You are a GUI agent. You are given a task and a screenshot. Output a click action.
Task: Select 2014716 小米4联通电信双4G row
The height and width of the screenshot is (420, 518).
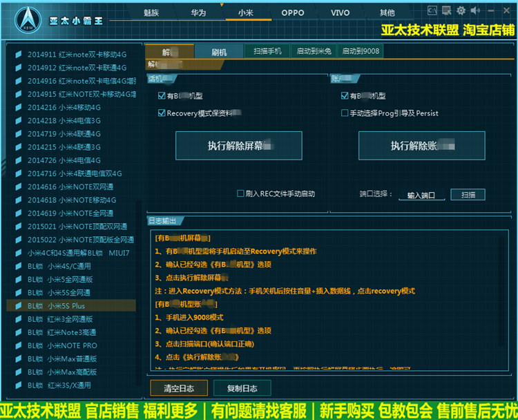tap(71, 173)
